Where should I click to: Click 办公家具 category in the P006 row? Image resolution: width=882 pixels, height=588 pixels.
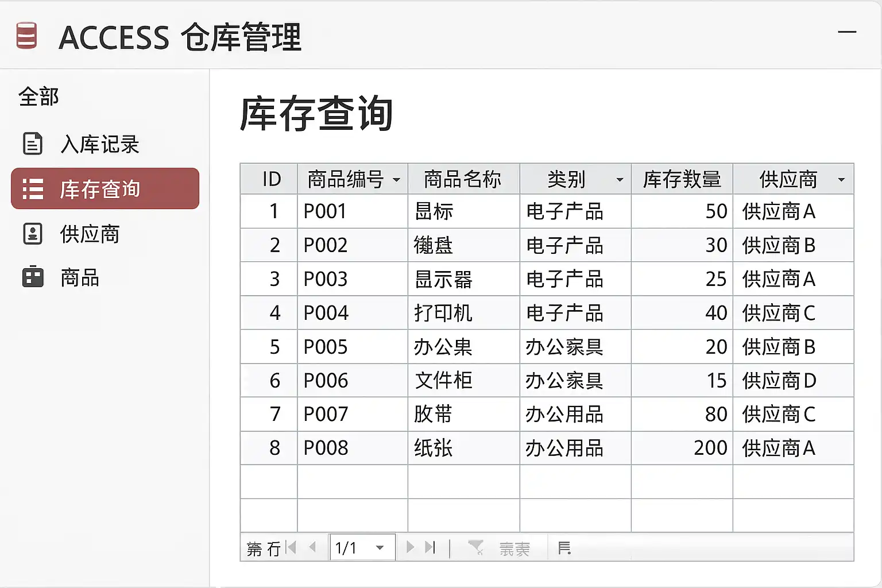click(564, 380)
